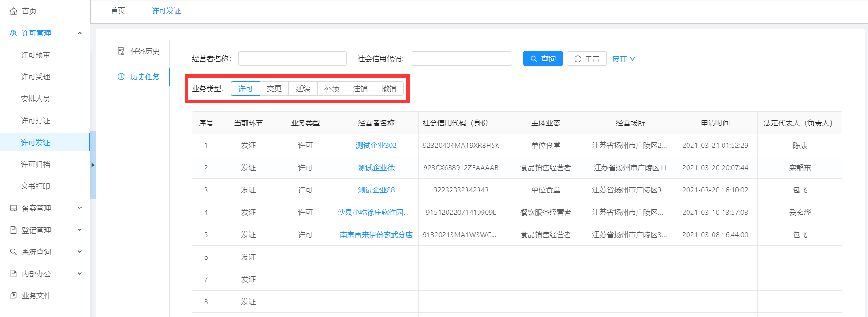Click the 系统查询 magnifier icon

(14, 252)
